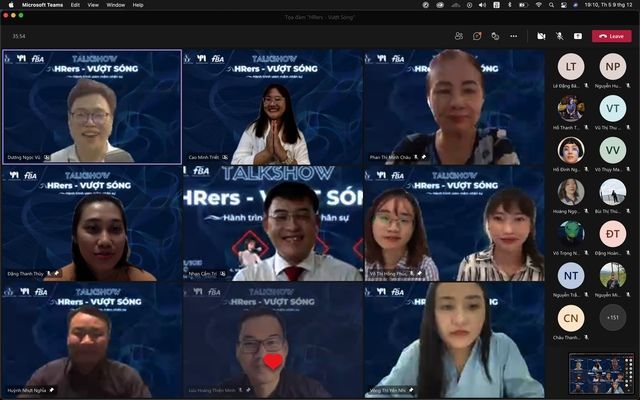Toggle the microphone mute button

(x=559, y=36)
